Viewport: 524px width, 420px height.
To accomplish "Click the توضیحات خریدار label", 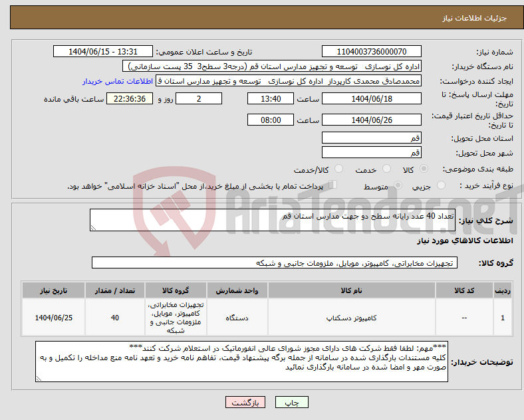I will click(x=482, y=362).
